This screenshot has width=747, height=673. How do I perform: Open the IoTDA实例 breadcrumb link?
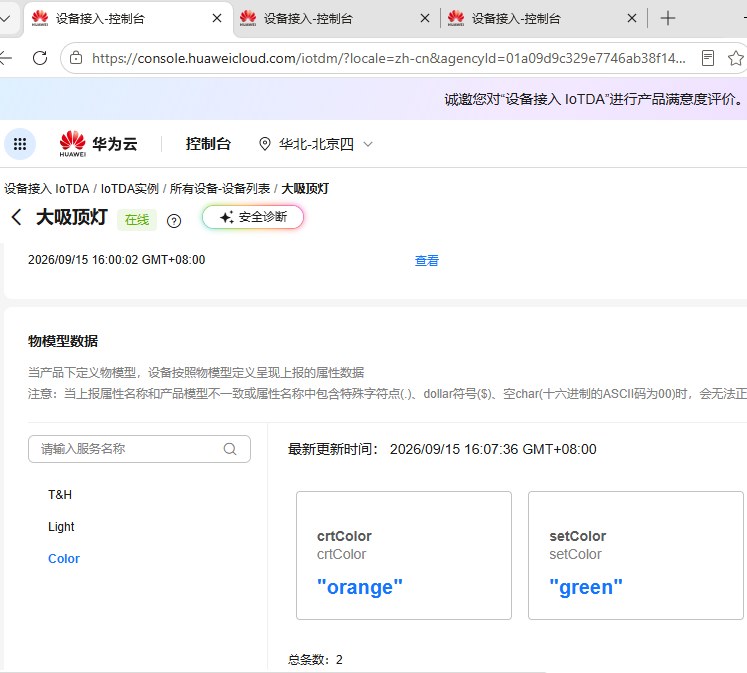coord(130,189)
